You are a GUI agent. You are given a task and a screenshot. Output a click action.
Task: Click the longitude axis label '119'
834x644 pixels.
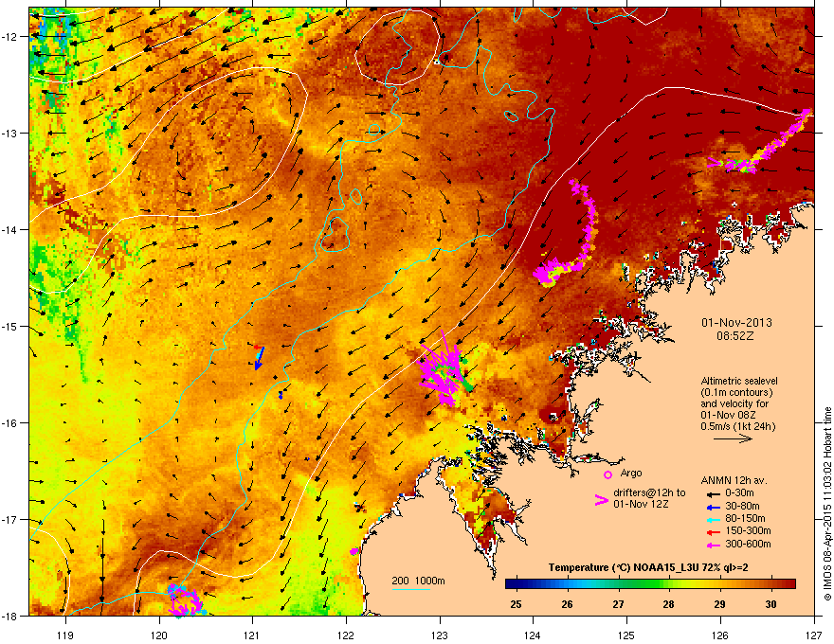(65, 635)
